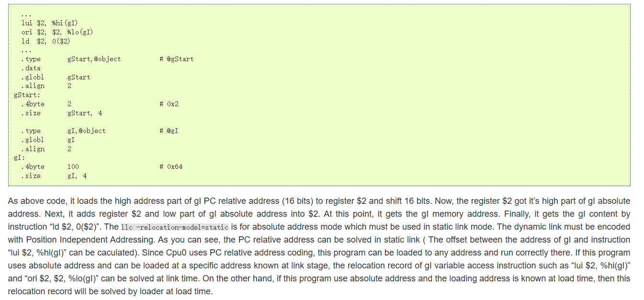The image size is (644, 300).
Task: Click the "# 0x64" comment
Action: point(171,167)
